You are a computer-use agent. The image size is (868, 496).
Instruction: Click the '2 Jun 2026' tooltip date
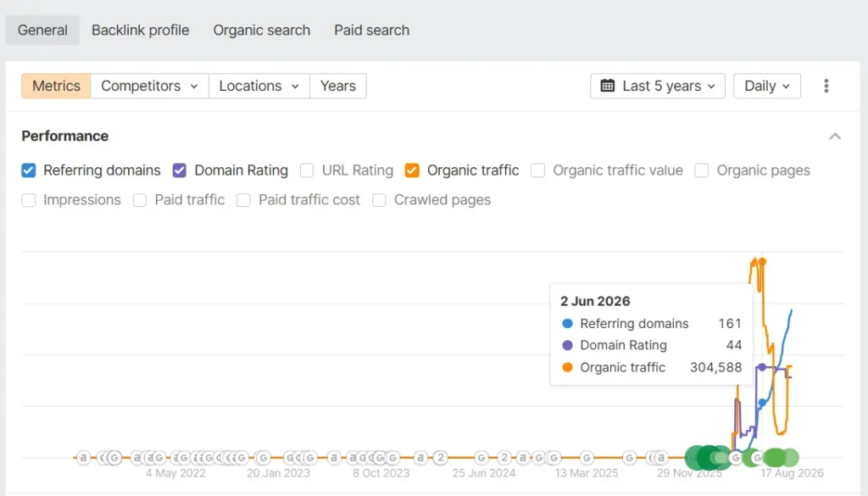coord(595,301)
